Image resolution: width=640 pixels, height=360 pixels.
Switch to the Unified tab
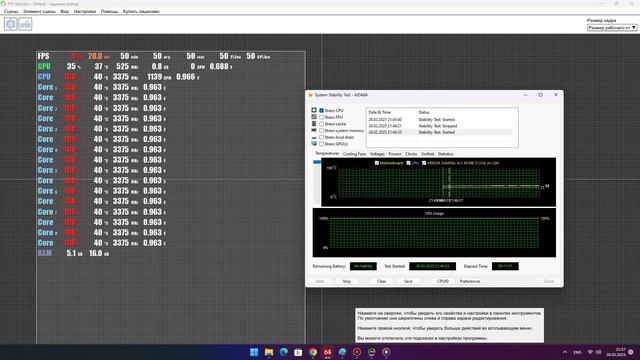coord(427,154)
